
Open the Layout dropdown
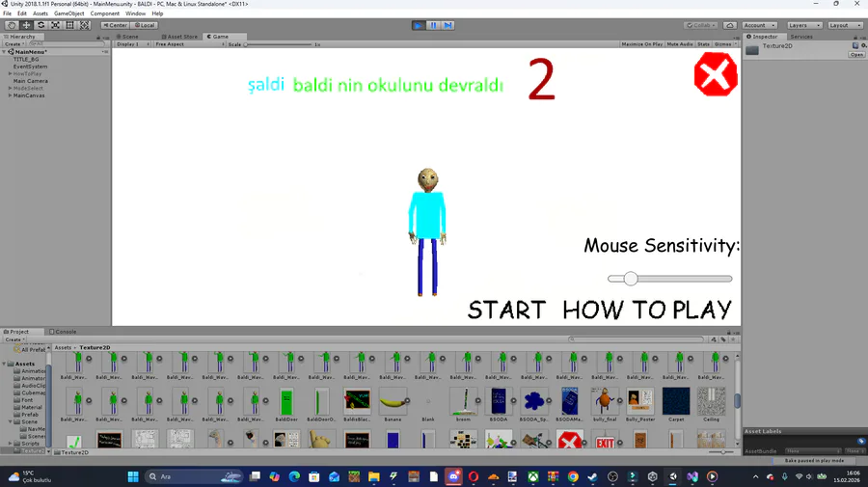click(845, 25)
